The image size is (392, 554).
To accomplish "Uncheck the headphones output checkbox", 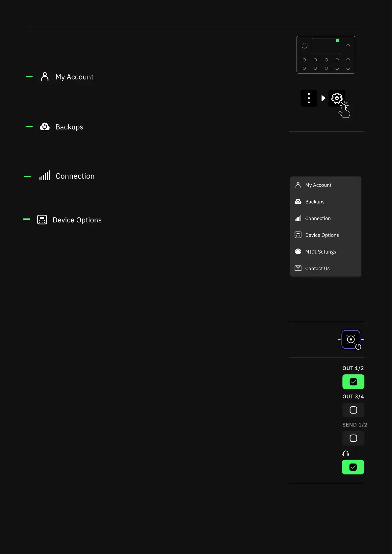I will (x=353, y=467).
